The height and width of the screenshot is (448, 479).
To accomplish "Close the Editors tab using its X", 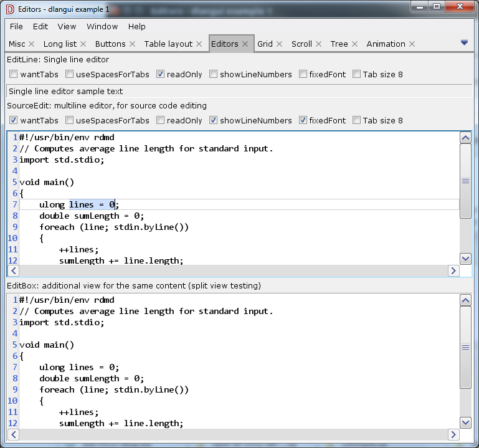I will pos(245,44).
